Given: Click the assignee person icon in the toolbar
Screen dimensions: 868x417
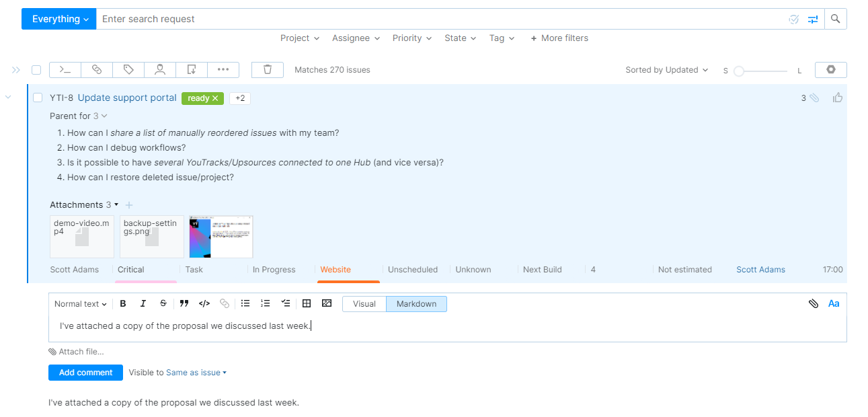Looking at the screenshot, I should [x=159, y=69].
